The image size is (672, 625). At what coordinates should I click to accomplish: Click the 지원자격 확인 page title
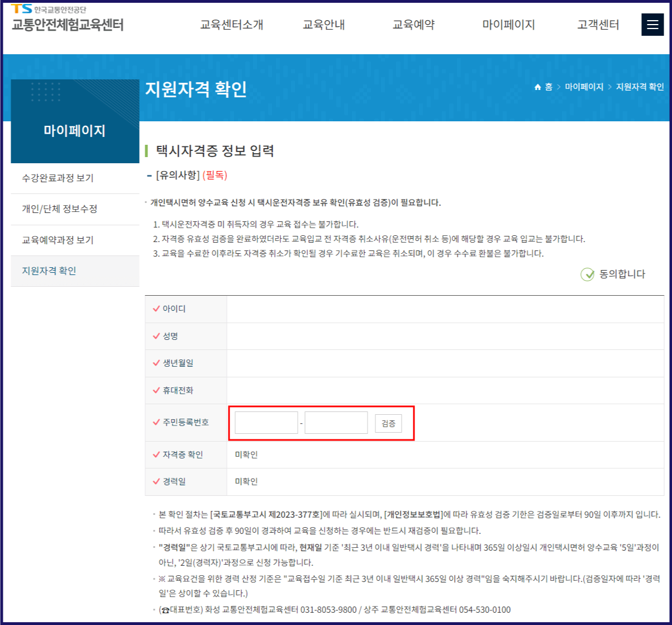tap(196, 89)
